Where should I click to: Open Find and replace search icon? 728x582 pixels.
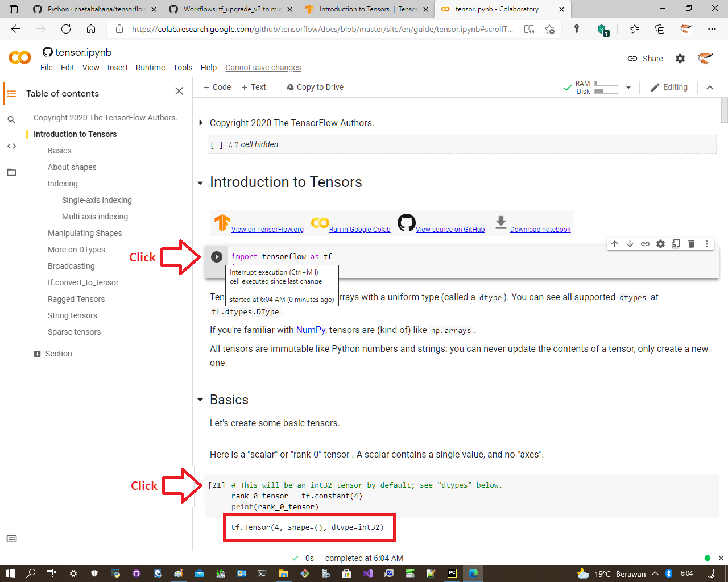point(11,120)
